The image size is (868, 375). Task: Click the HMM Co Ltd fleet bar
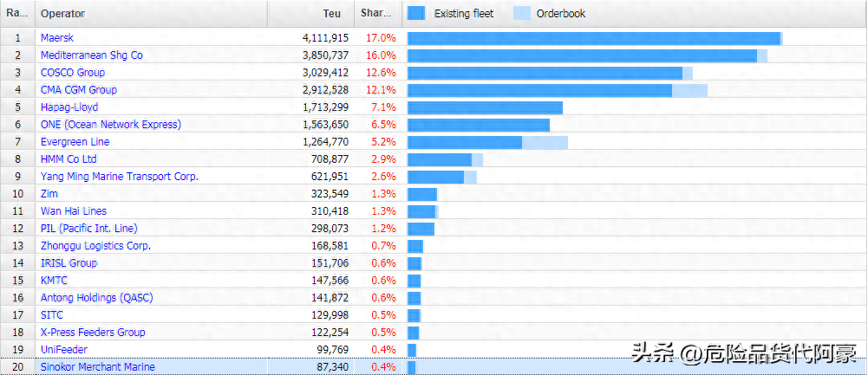point(445,158)
